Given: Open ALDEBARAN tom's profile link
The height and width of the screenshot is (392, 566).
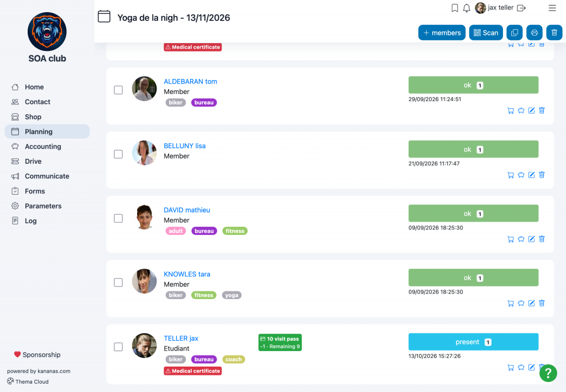Looking at the screenshot, I should [191, 82].
